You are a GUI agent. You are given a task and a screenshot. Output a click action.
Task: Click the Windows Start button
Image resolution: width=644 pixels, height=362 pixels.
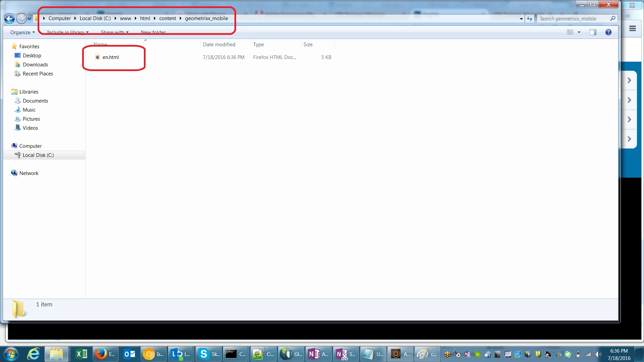pos(11,354)
